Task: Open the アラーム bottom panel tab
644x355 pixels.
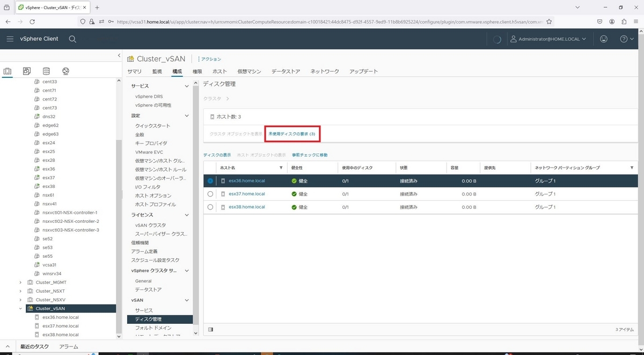Action: point(69,347)
